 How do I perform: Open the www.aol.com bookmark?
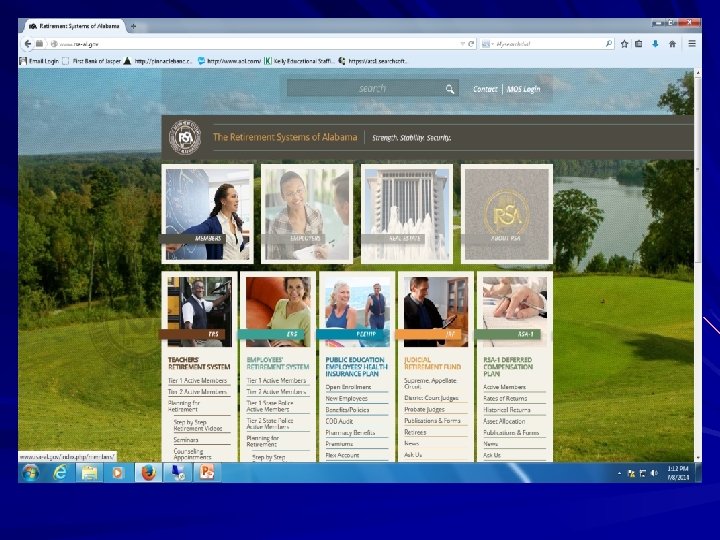point(229,61)
